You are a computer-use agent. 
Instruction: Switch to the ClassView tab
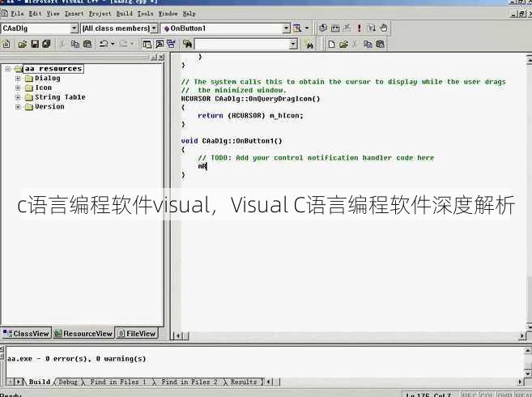(26, 334)
